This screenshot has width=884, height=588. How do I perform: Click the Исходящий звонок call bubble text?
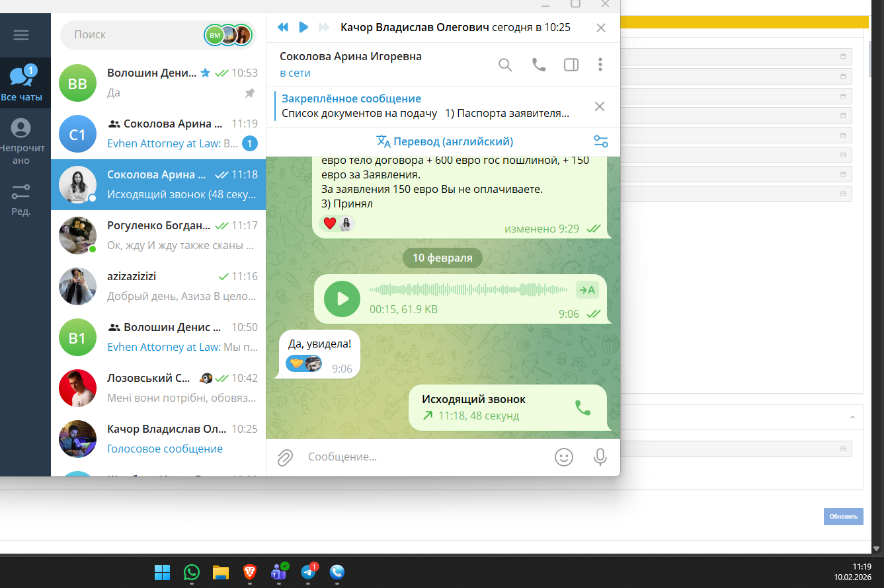pos(474,399)
